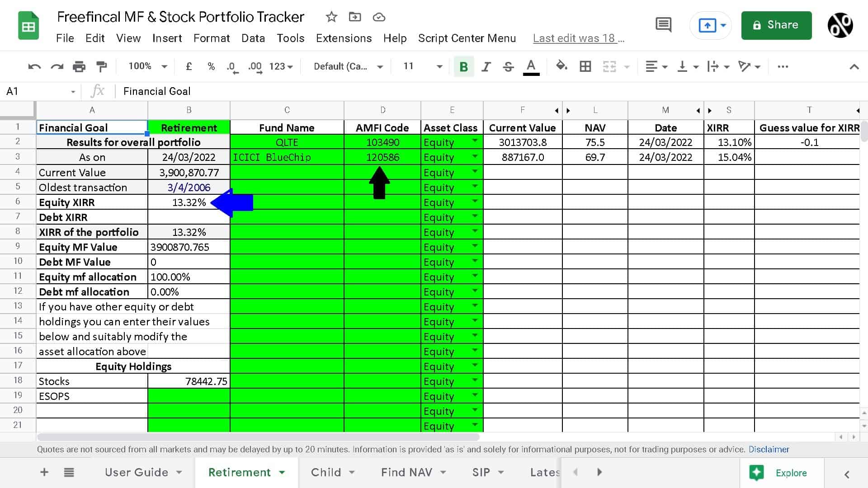Open Asset Class dropdown for QLTE
Screen dimensions: 868x488
[475, 141]
